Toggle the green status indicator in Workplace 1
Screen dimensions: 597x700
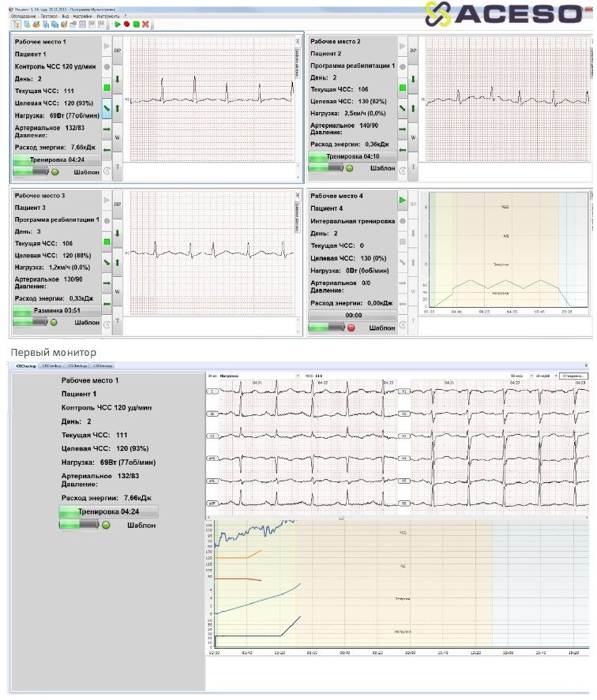[x=54, y=170]
